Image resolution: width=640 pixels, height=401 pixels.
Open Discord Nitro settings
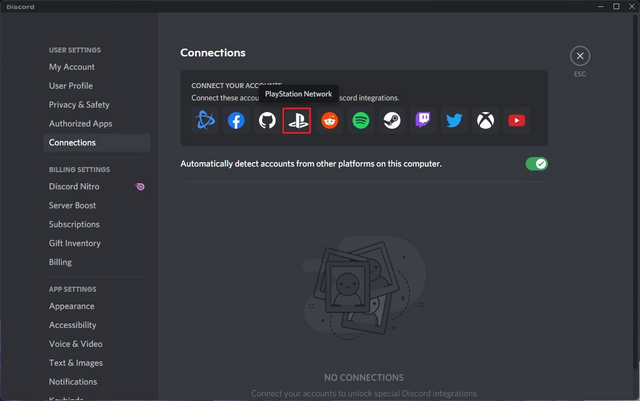[97, 187]
